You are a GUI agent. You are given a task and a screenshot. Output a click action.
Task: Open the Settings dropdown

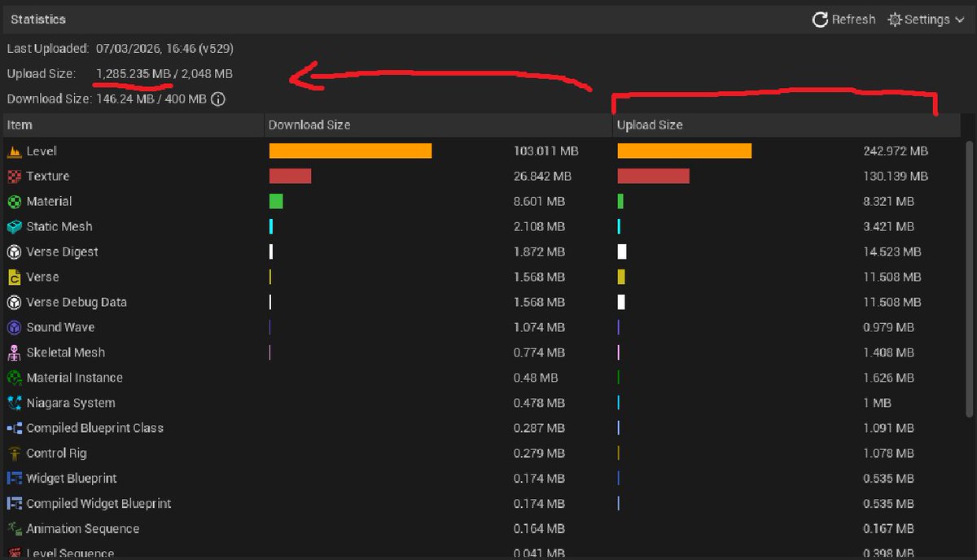click(926, 20)
